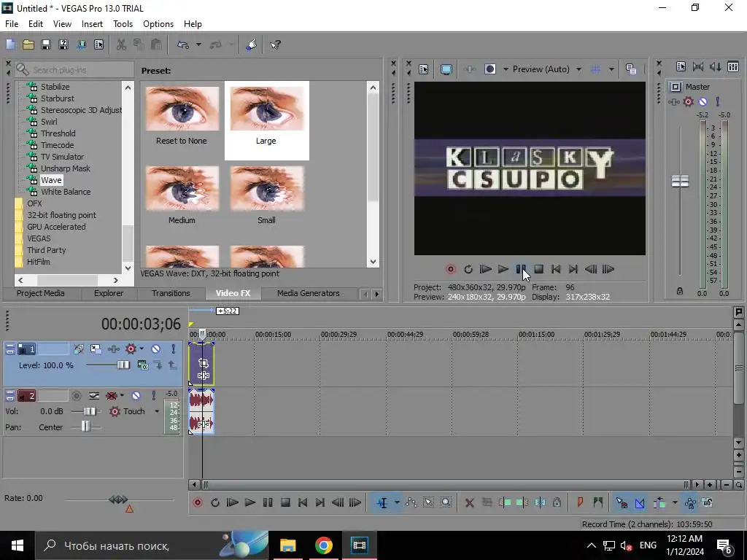
Task: Select the Wave video effect
Action: coord(51,180)
